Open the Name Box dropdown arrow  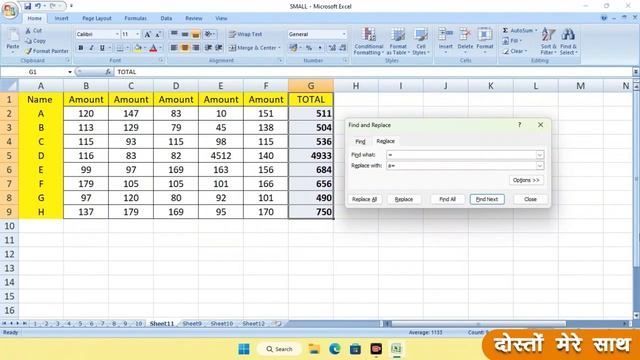point(70,72)
